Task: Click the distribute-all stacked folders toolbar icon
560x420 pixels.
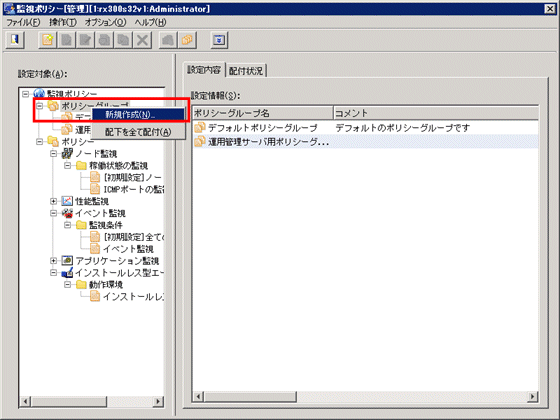Action: [187, 40]
